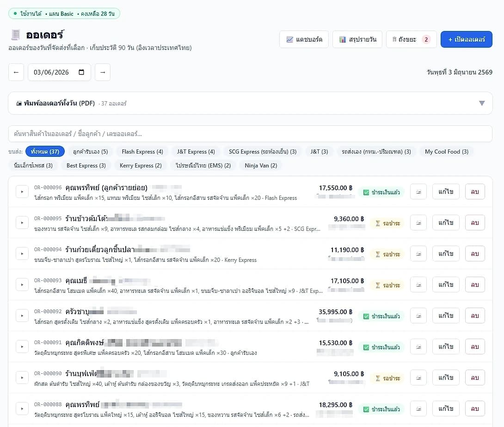Go to previous day with left arrow
The image size is (504, 427).
(x=16, y=72)
